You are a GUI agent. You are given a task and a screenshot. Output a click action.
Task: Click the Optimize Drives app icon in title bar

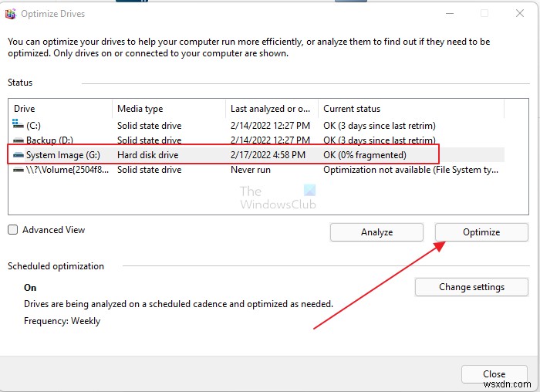(x=11, y=13)
